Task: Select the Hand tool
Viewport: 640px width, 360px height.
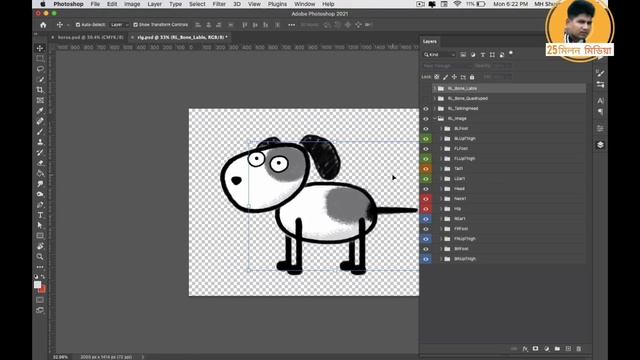Action: click(x=40, y=246)
